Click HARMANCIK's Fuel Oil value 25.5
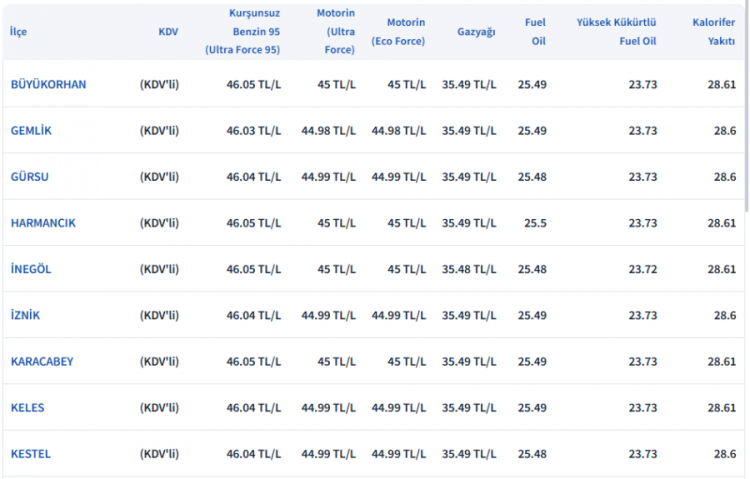Screen dimensions: 750x479 point(535,223)
